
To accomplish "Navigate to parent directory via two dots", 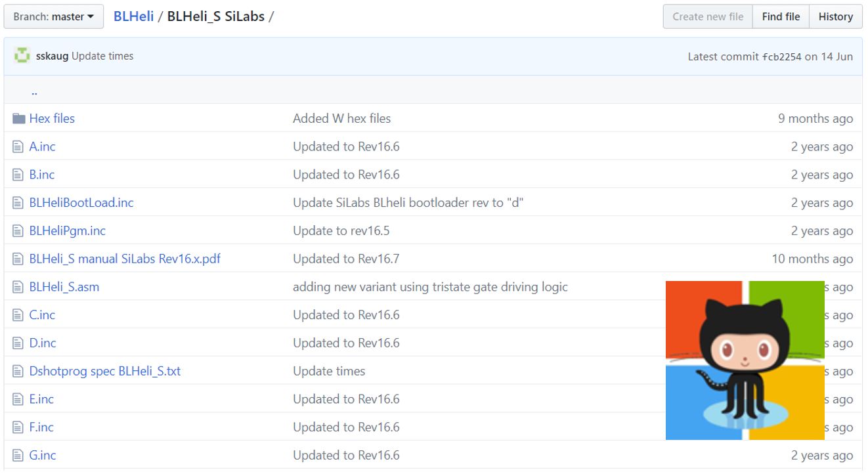I will pyautogui.click(x=34, y=92).
